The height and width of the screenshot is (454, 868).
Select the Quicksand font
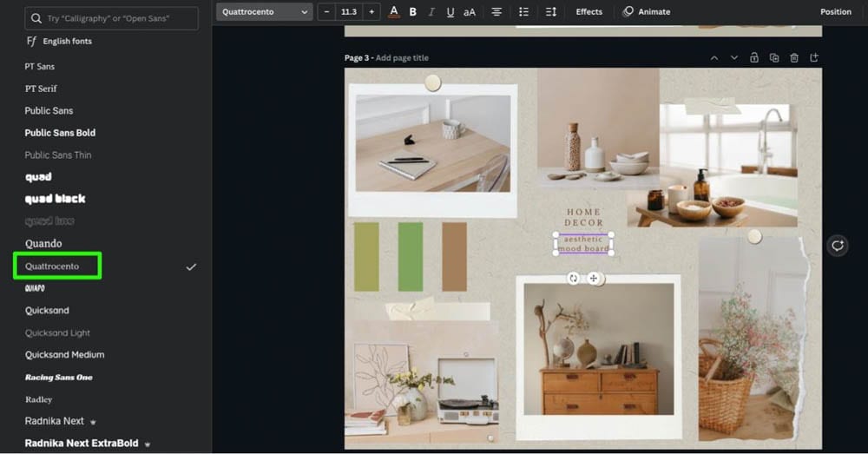pos(47,311)
